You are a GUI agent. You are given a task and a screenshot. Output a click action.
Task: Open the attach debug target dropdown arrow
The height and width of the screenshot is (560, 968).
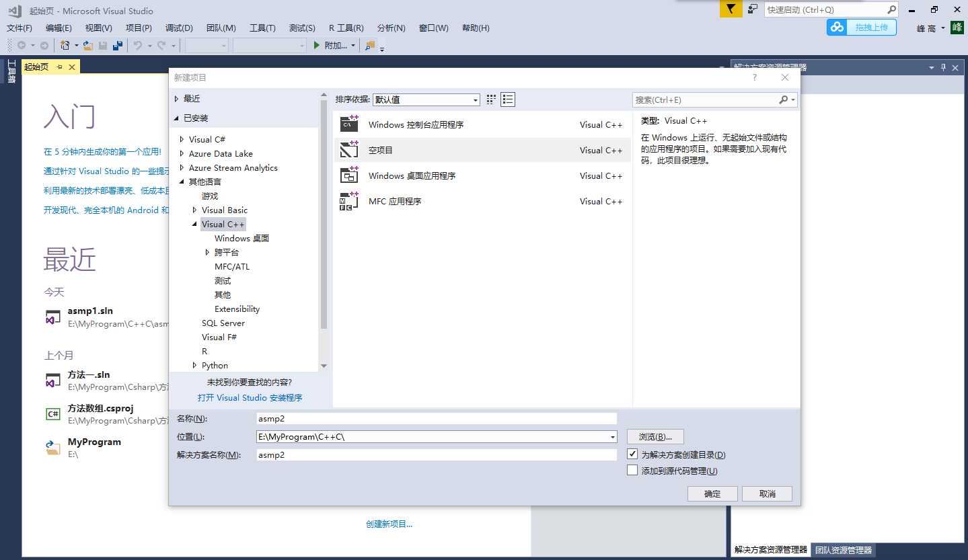(x=353, y=46)
